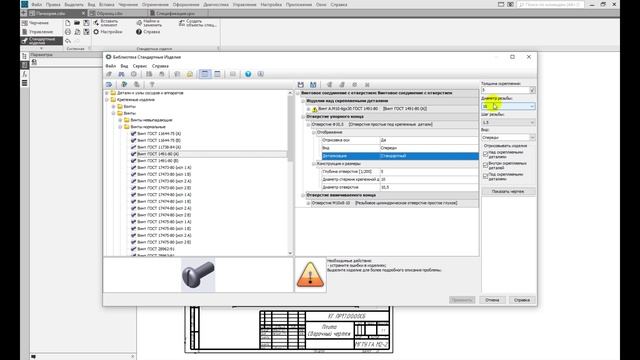Click the Настройки gear in the ribbon

108,32
